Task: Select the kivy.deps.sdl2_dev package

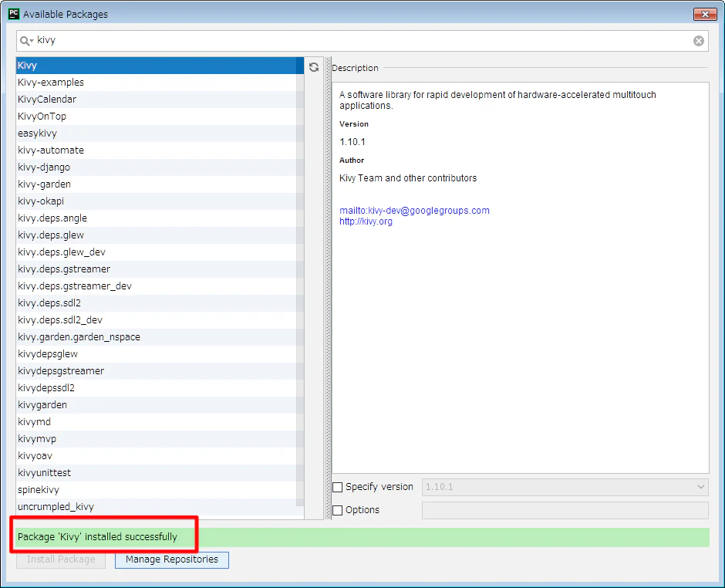Action: [x=160, y=320]
